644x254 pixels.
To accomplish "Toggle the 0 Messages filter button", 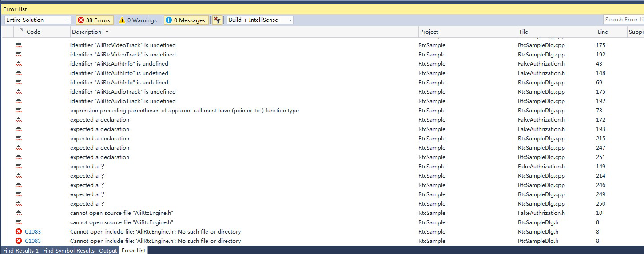I will tap(185, 20).
